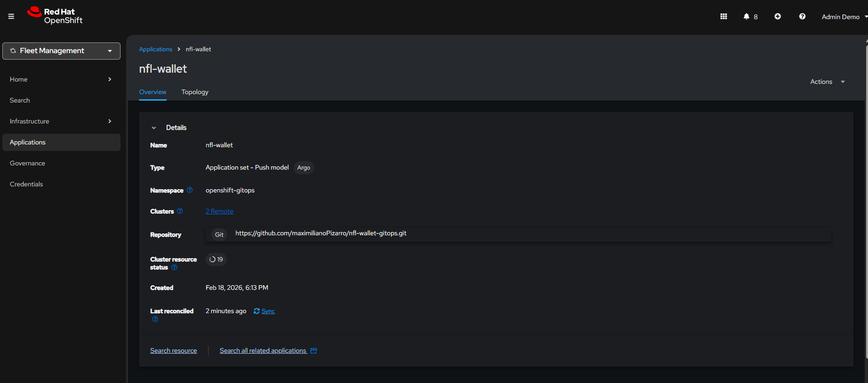Collapse the Details section
This screenshot has height=383, width=868.
point(154,128)
